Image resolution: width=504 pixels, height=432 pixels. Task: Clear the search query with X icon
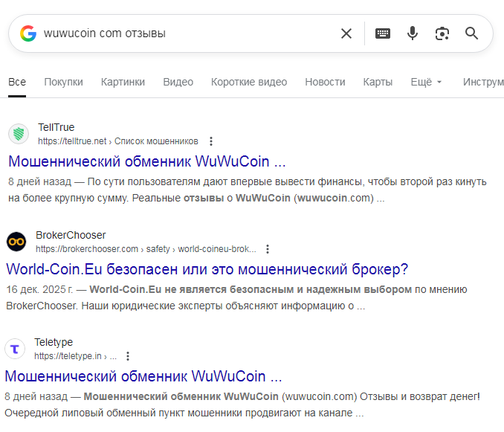346,33
